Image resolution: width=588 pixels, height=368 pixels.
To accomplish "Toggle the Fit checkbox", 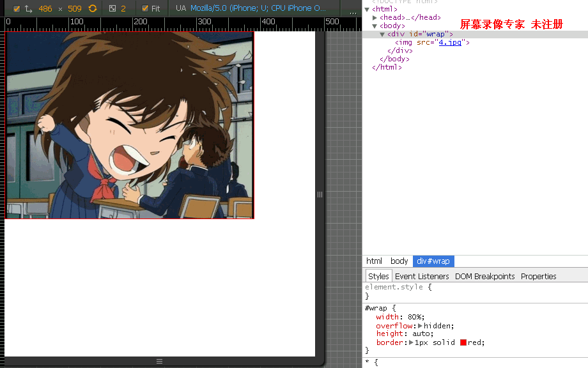I will (145, 9).
